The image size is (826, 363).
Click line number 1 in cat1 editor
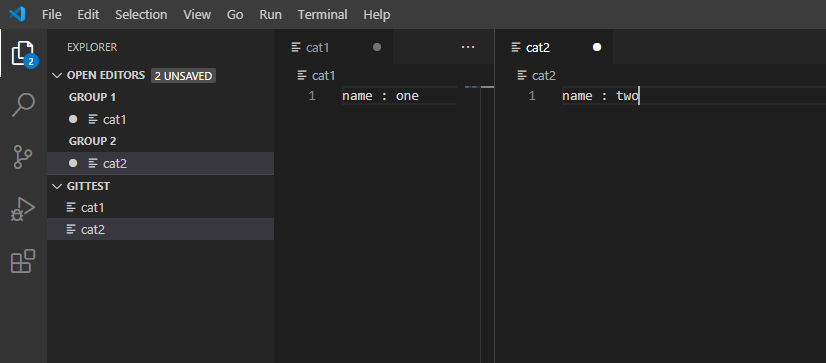(312, 96)
